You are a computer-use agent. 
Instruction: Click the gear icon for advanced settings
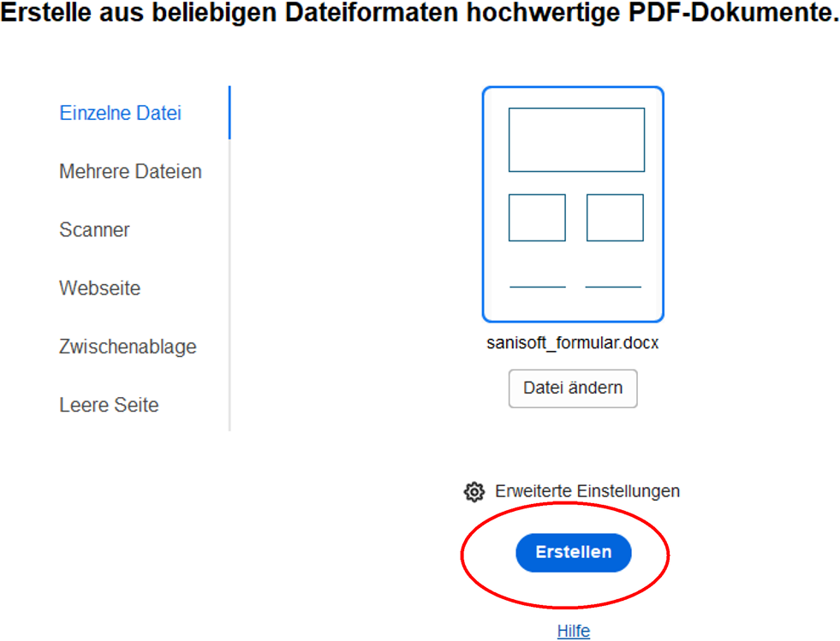click(474, 491)
